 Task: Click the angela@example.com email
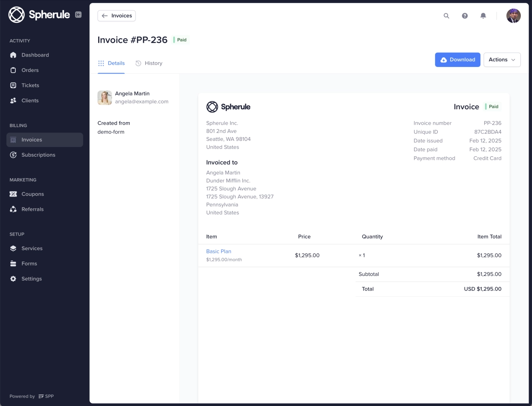[x=142, y=101]
